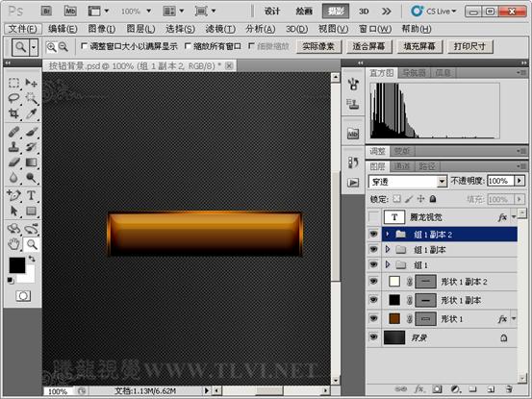Toggle Quick Mask mode
Screen dimensions: 532x399
click(23, 296)
